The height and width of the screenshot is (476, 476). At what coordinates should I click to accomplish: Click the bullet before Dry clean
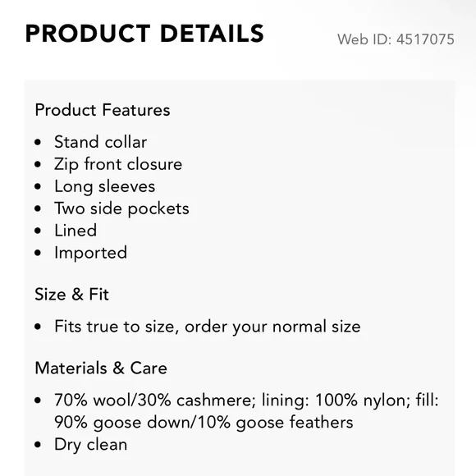[x=38, y=445]
